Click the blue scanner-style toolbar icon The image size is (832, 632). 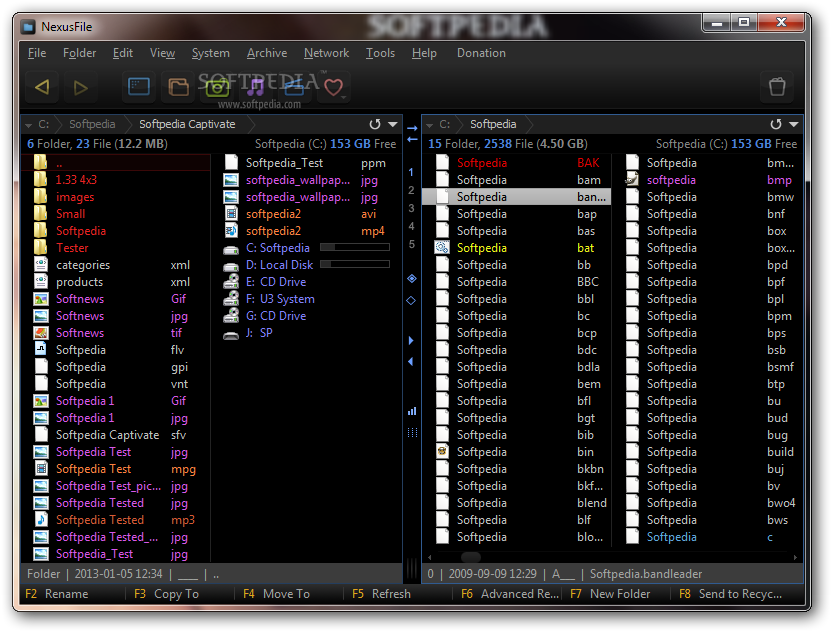[x=294, y=86]
